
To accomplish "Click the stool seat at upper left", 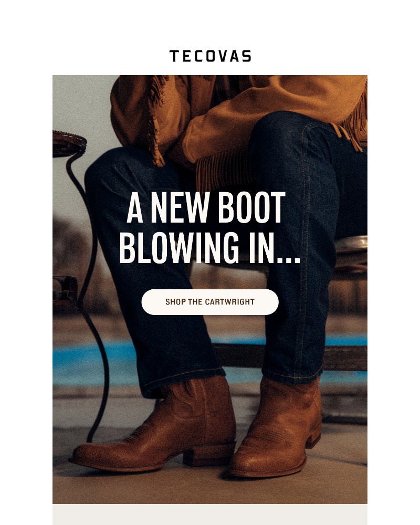I will coord(69,143).
